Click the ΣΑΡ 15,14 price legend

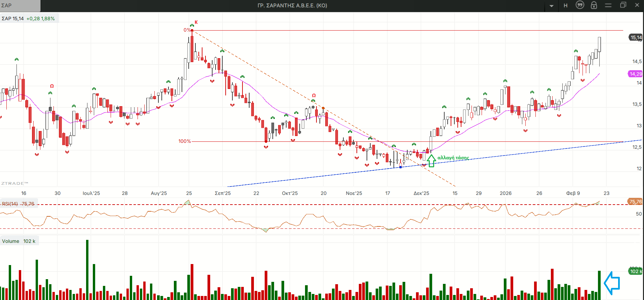[x=13, y=18]
